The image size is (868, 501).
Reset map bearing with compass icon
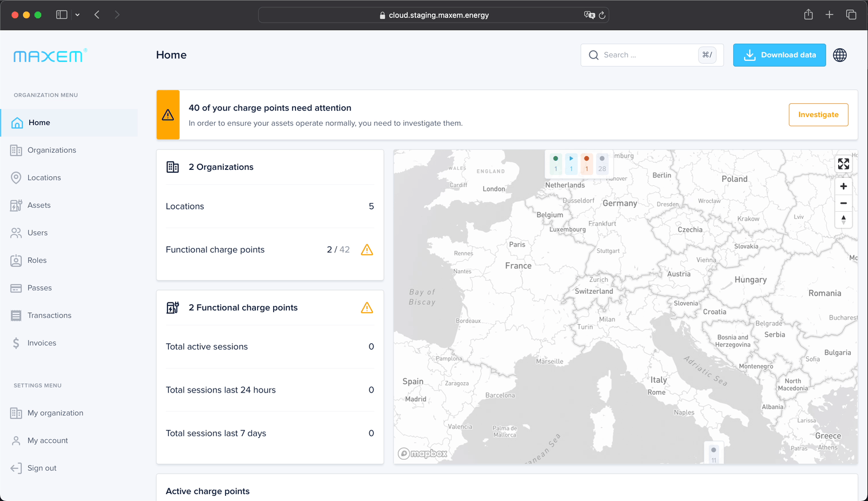point(843,220)
